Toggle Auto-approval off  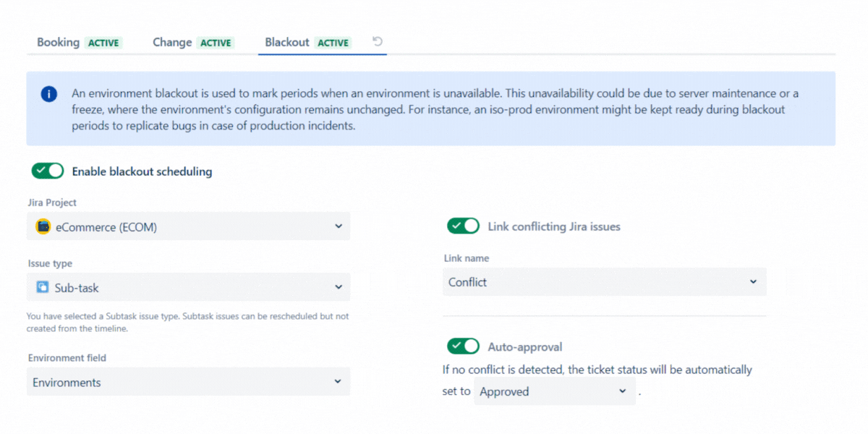coord(463,346)
